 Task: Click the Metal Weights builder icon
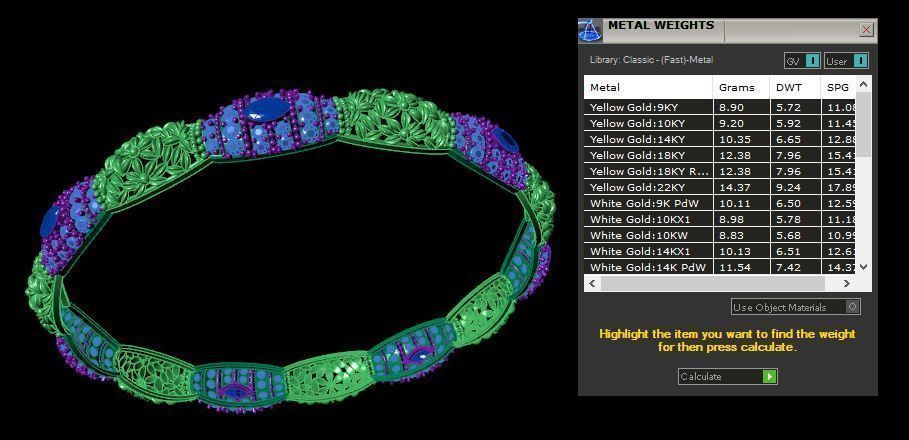pos(590,31)
